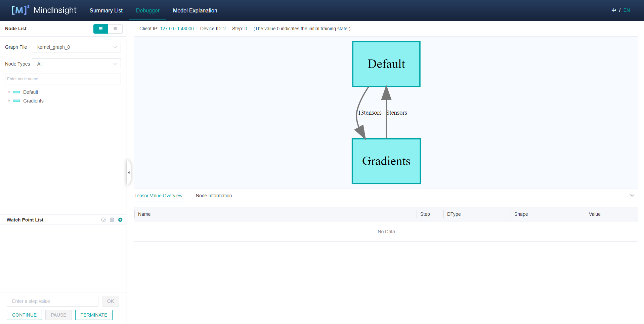The height and width of the screenshot is (324, 644).
Task: Add a new watch point
Action: pyautogui.click(x=120, y=220)
